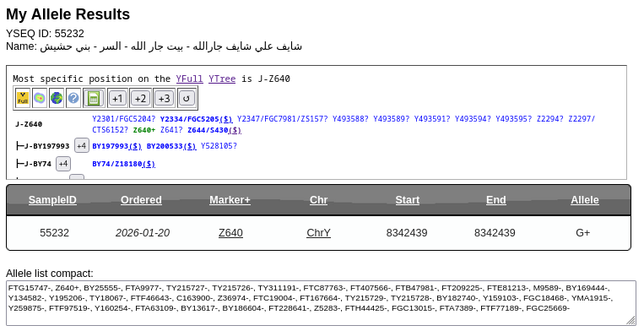644x331 pixels.
Task: Click the My Allele Results heading
Action: (x=68, y=14)
